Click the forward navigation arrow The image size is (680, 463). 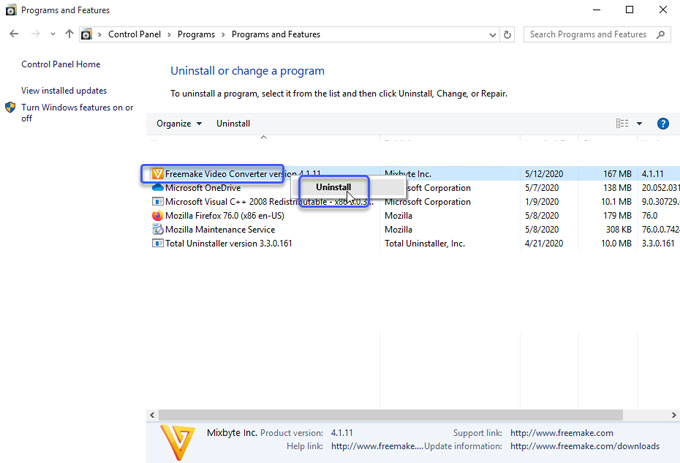pos(36,34)
